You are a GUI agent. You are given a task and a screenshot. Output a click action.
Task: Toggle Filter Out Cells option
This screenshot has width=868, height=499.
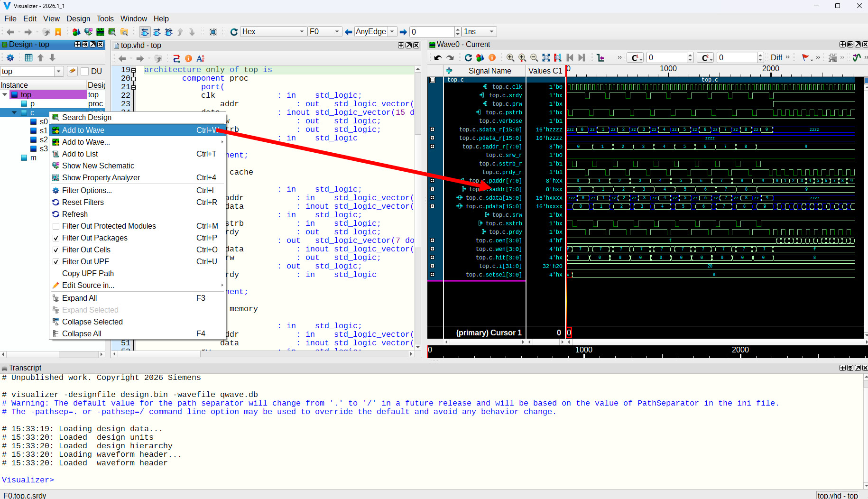(x=56, y=250)
